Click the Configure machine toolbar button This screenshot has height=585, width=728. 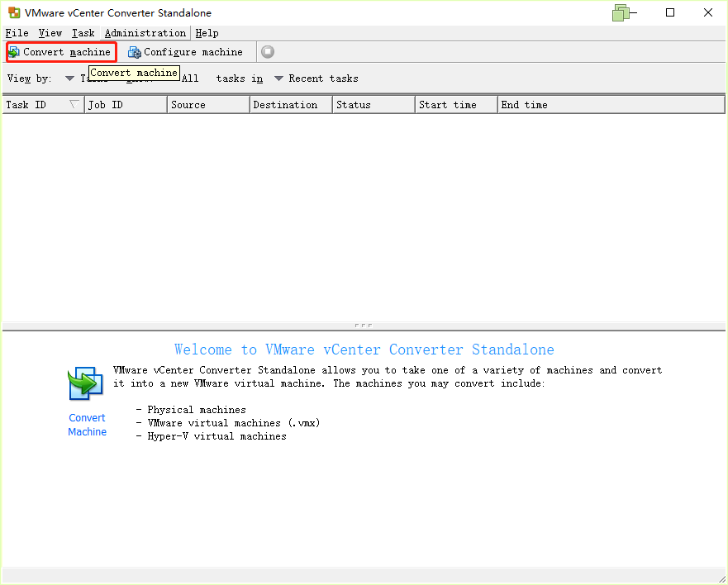point(186,52)
